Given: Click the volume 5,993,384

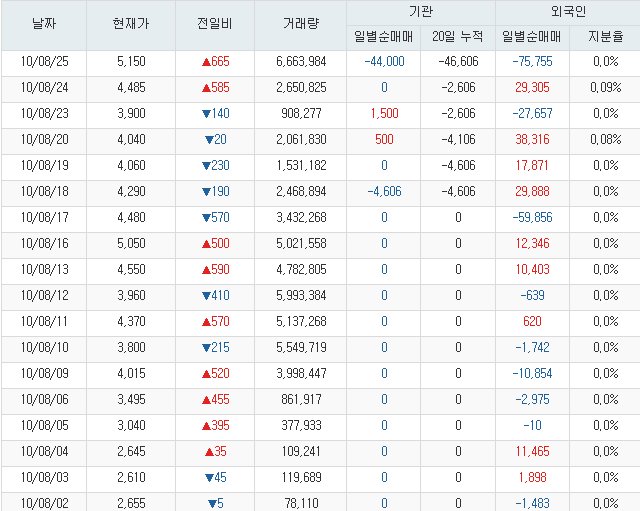Looking at the screenshot, I should [301, 295].
